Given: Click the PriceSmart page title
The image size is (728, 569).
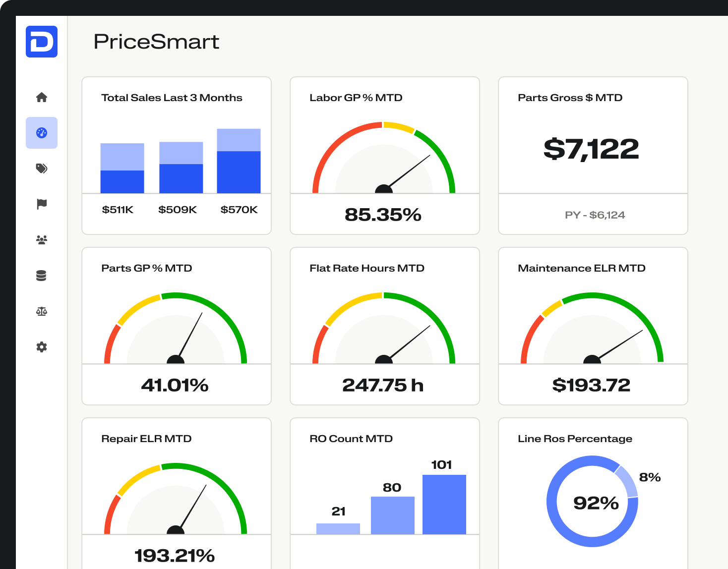Looking at the screenshot, I should (156, 42).
